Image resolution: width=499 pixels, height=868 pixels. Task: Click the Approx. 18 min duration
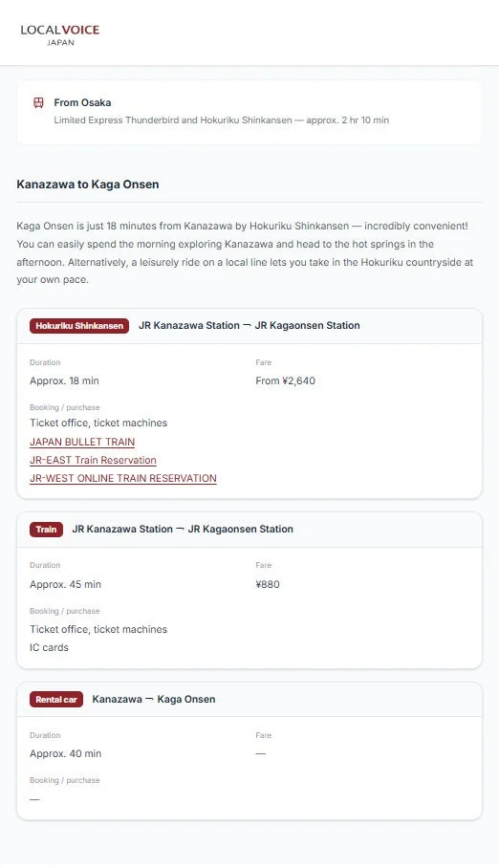coord(64,380)
